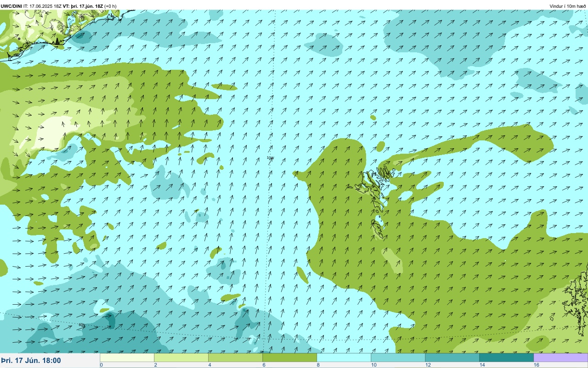Image resolution: width=588 pixels, height=368 pixels.
Task: Click the 'IT: 17.06.2025 18Z' initial time text
Action: click(x=42, y=6)
